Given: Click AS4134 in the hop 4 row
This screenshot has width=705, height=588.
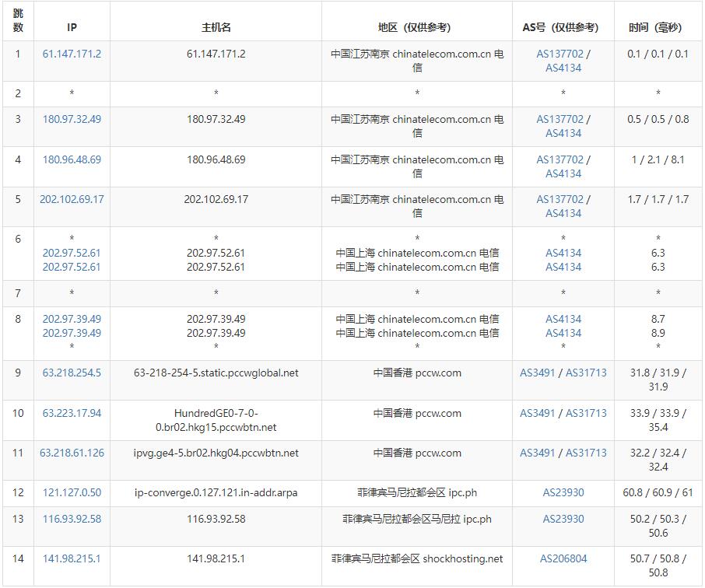Looking at the screenshot, I should [563, 173].
